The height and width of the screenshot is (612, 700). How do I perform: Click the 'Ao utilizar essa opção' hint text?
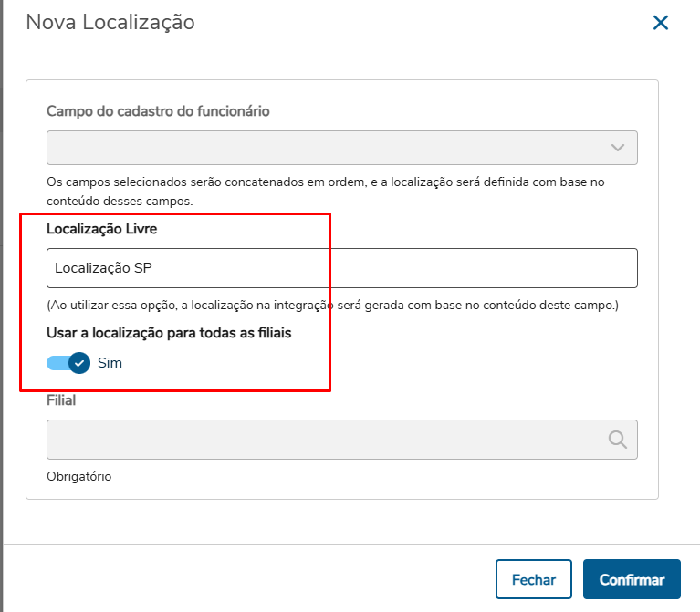coord(332,304)
